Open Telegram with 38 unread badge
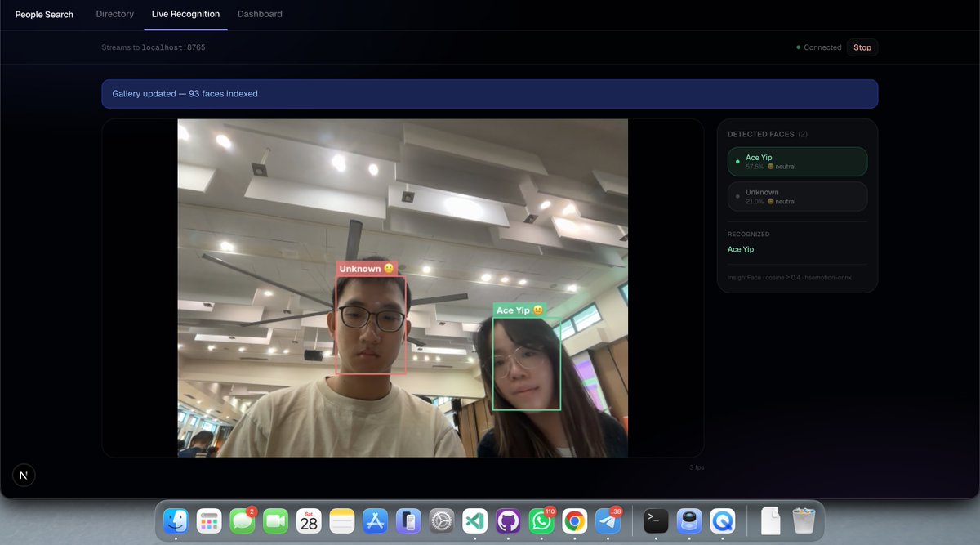This screenshot has height=545, width=980. [x=608, y=520]
